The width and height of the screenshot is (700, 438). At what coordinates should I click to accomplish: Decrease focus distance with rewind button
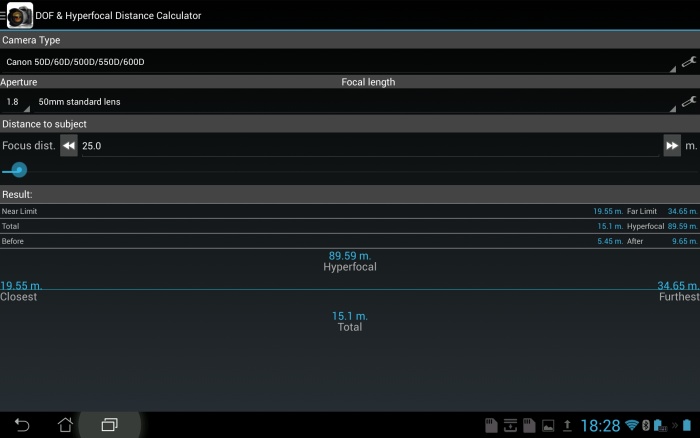(x=69, y=146)
